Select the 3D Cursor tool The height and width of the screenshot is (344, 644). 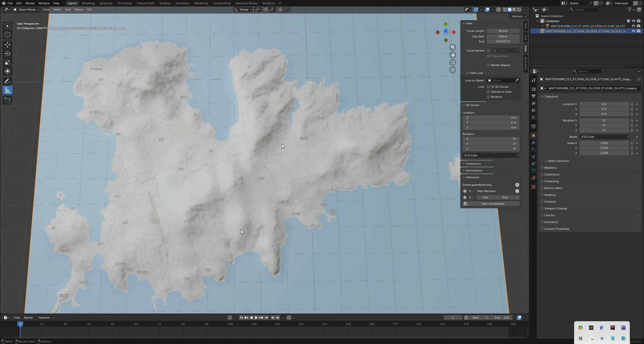[7, 35]
